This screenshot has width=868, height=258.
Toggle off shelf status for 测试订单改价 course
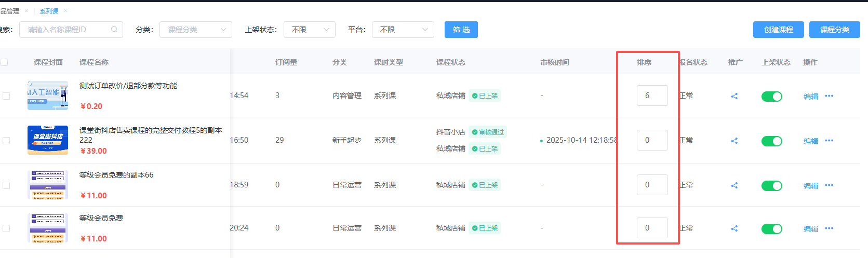[771, 97]
